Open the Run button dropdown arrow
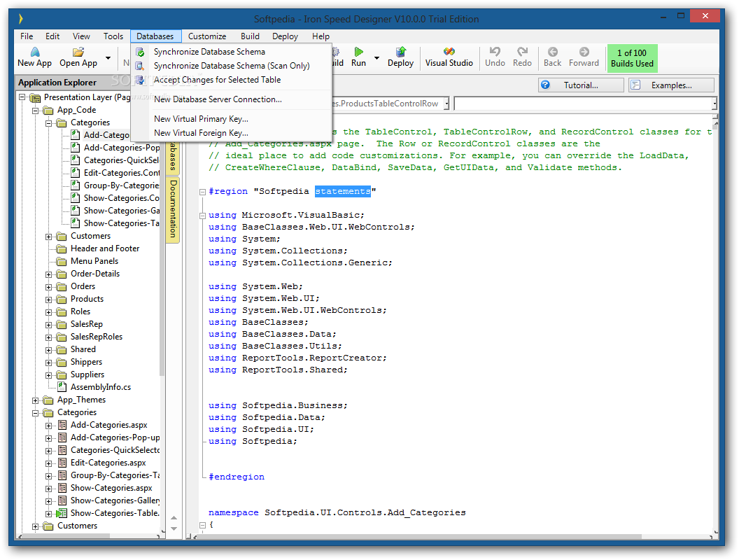Image resolution: width=739 pixels, height=560 pixels. [x=376, y=58]
